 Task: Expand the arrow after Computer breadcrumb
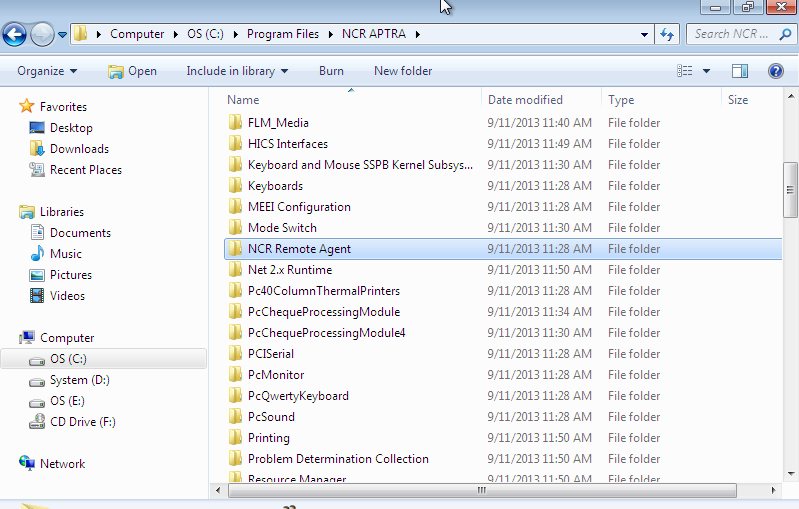click(x=176, y=34)
